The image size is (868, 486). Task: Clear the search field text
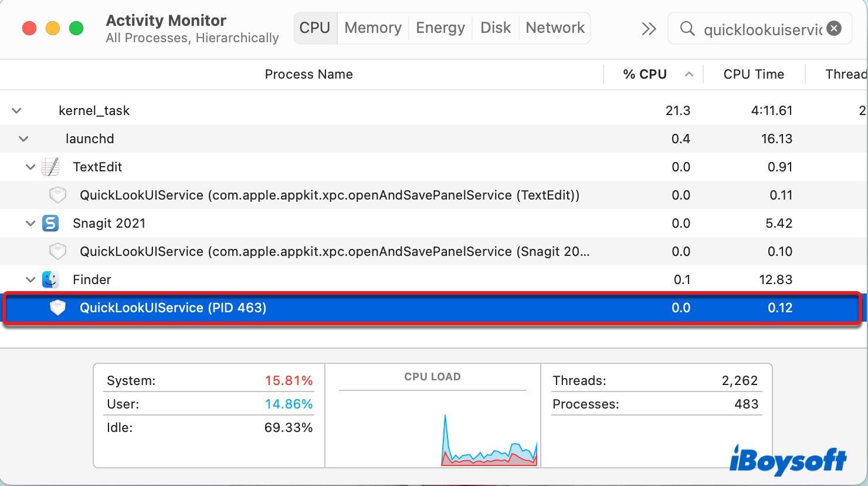[x=834, y=28]
